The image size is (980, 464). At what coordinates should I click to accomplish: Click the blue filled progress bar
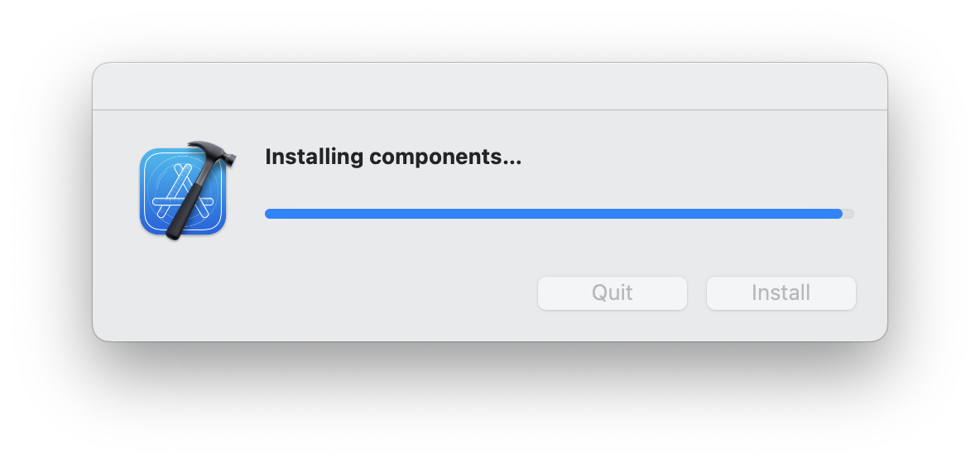(554, 214)
